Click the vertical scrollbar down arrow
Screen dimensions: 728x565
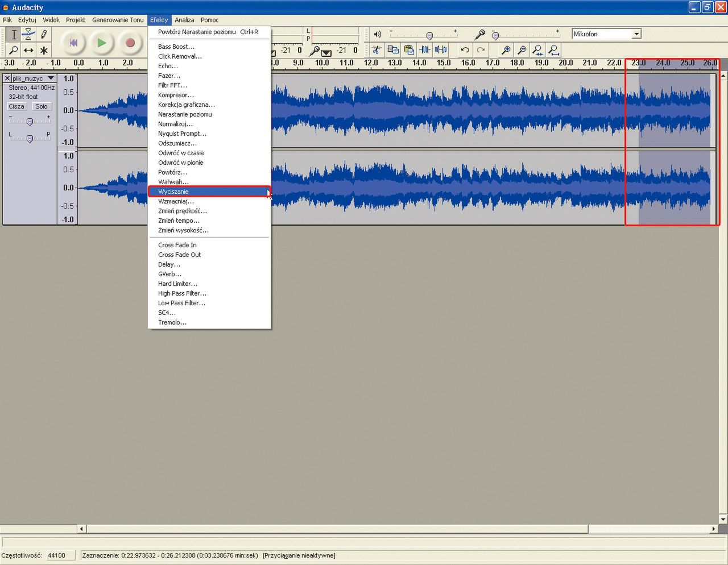tap(723, 519)
